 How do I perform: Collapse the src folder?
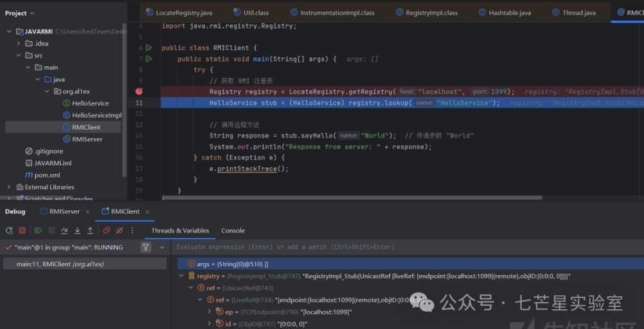pyautogui.click(x=18, y=56)
